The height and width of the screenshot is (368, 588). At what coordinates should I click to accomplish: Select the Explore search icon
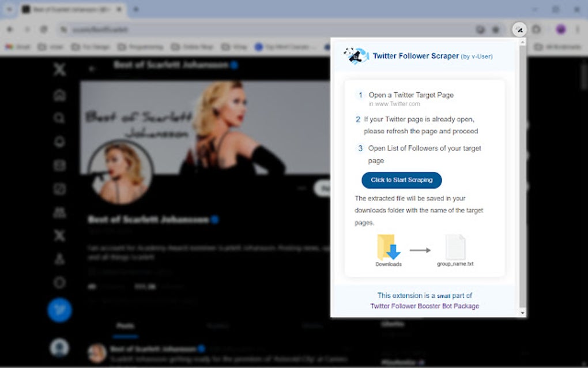[59, 118]
